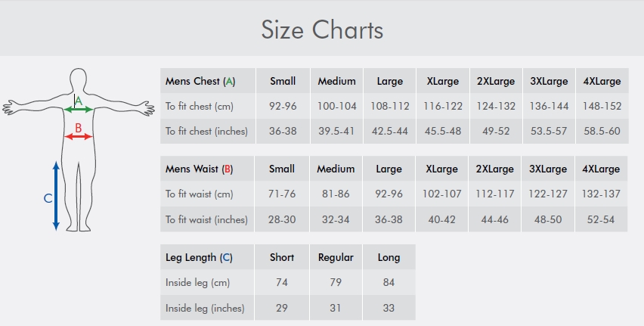Viewport: 644px width, 326px height.
Task: Click the Leg Length (C) table header
Action: [199, 257]
